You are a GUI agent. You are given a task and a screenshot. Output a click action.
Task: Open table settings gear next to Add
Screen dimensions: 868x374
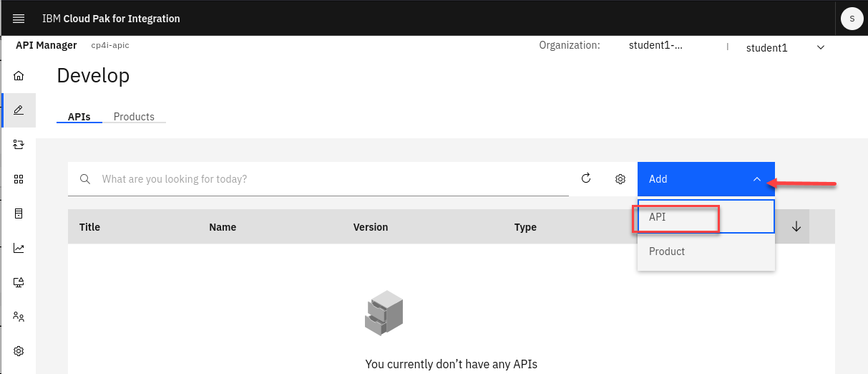pos(620,179)
